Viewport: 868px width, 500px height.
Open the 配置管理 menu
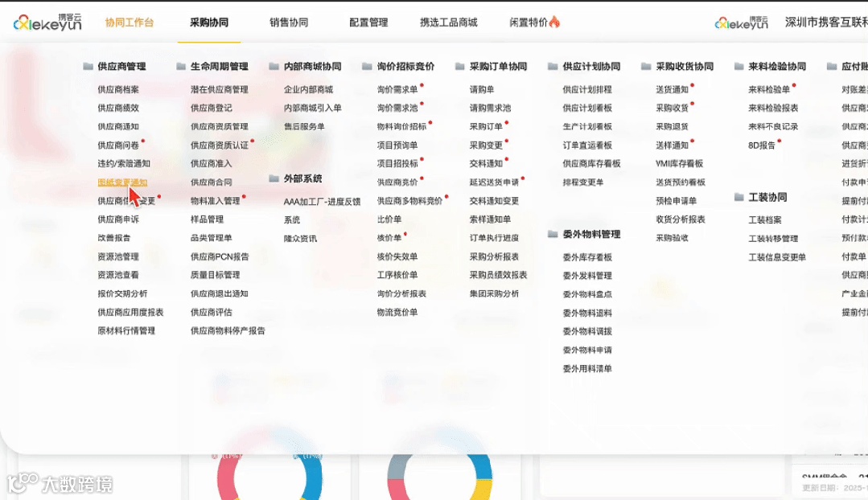(368, 23)
